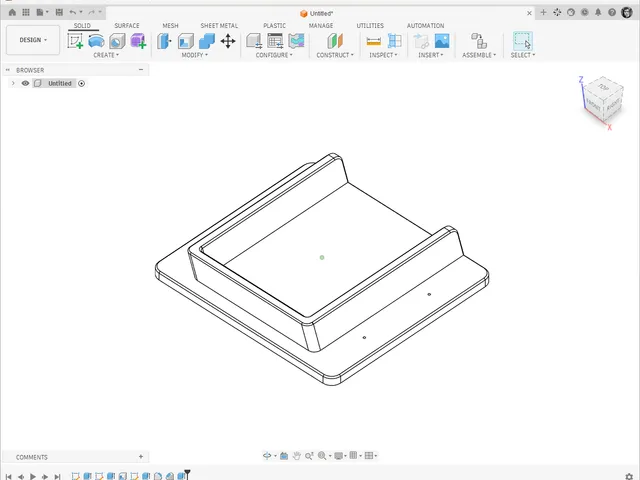This screenshot has height=480, width=640.
Task: Switch to the SURFACE tab
Action: tap(127, 25)
